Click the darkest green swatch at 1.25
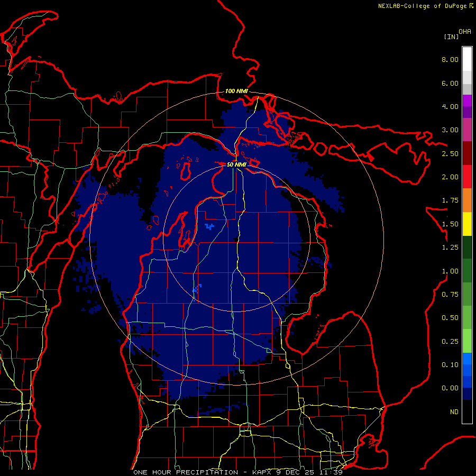Image resolution: width=476 pixels, height=476 pixels. click(467, 247)
